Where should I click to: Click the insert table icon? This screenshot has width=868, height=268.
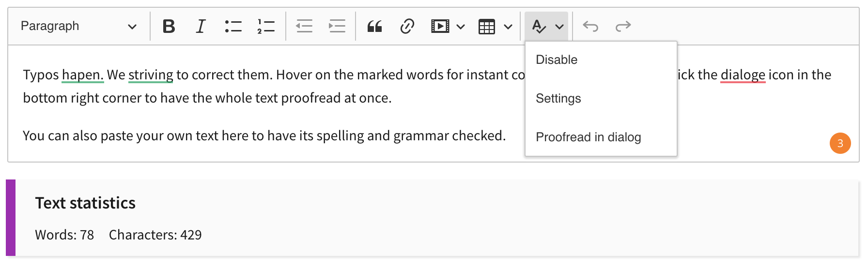pos(486,26)
